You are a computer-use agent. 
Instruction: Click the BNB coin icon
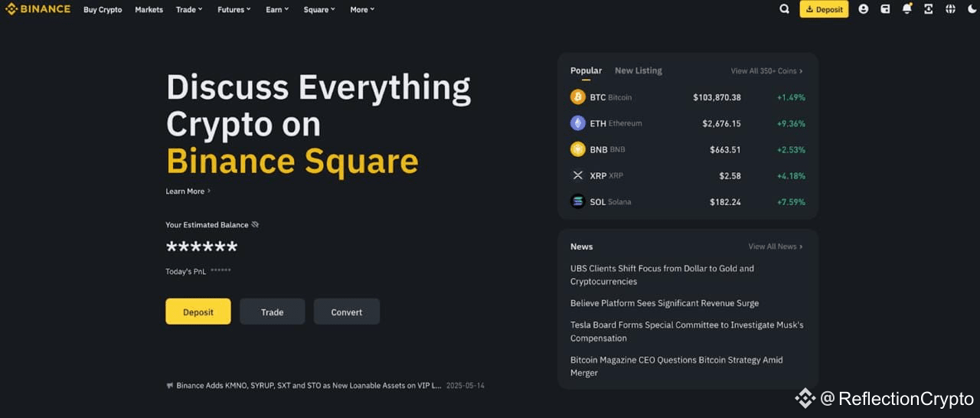[x=578, y=149]
